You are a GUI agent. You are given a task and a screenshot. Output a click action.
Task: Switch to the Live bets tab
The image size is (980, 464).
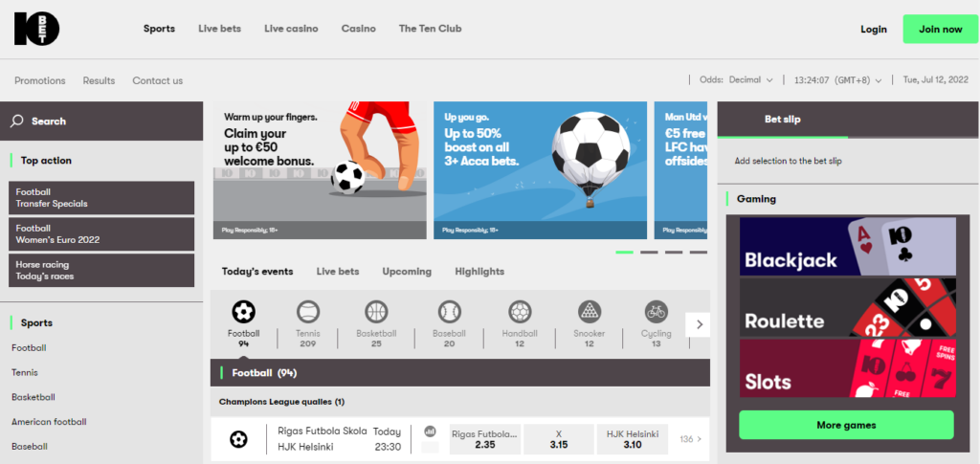[x=338, y=272]
